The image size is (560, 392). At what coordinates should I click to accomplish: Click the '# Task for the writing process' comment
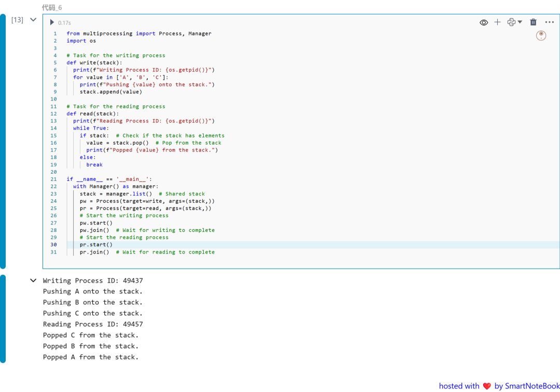tap(116, 55)
